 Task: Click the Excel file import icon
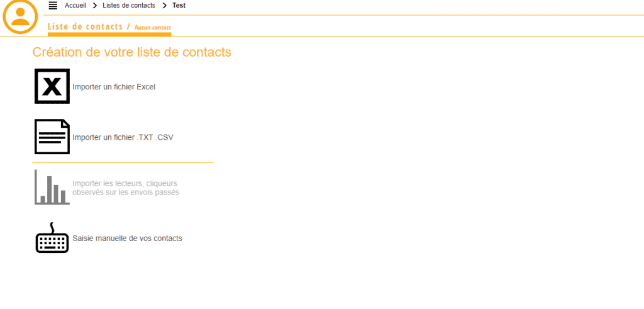click(52, 86)
